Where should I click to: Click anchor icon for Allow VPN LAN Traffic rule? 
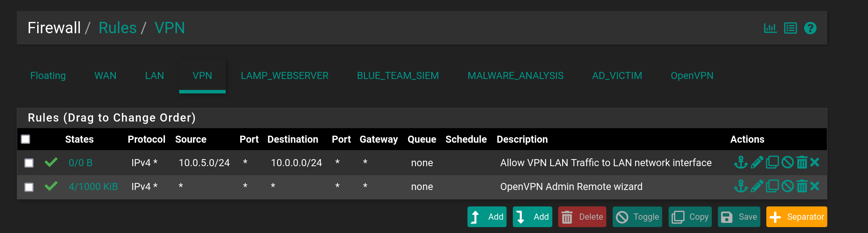[740, 162]
